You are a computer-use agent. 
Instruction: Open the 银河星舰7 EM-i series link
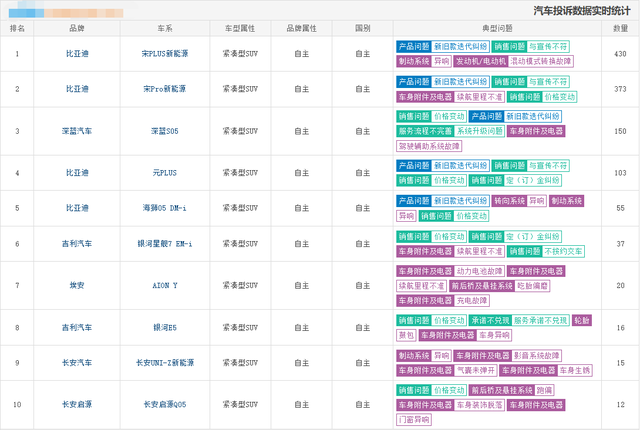click(164, 244)
